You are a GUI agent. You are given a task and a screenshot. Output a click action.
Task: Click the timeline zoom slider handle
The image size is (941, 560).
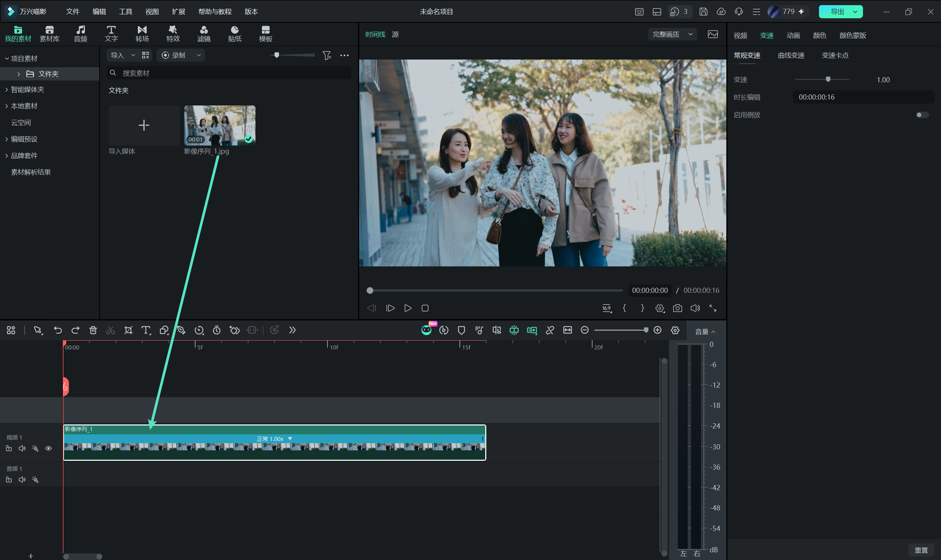point(646,330)
